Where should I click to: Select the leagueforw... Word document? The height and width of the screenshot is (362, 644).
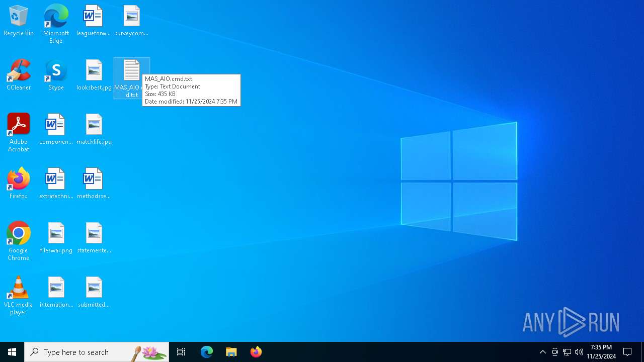coord(94,21)
